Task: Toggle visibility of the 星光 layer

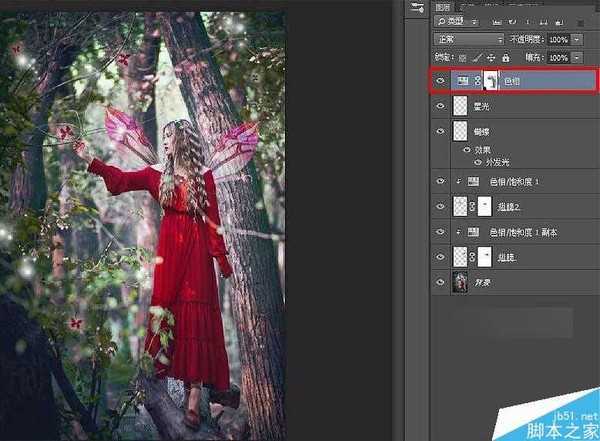Action: (x=439, y=105)
